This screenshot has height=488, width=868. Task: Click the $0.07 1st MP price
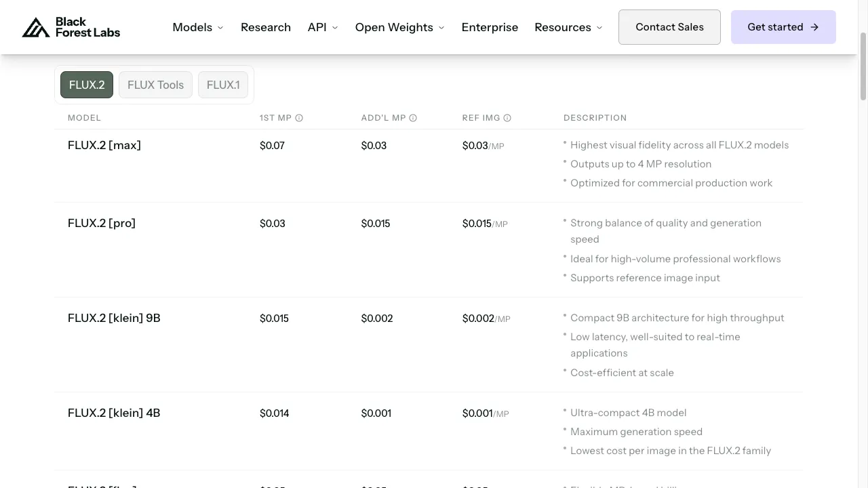point(272,146)
